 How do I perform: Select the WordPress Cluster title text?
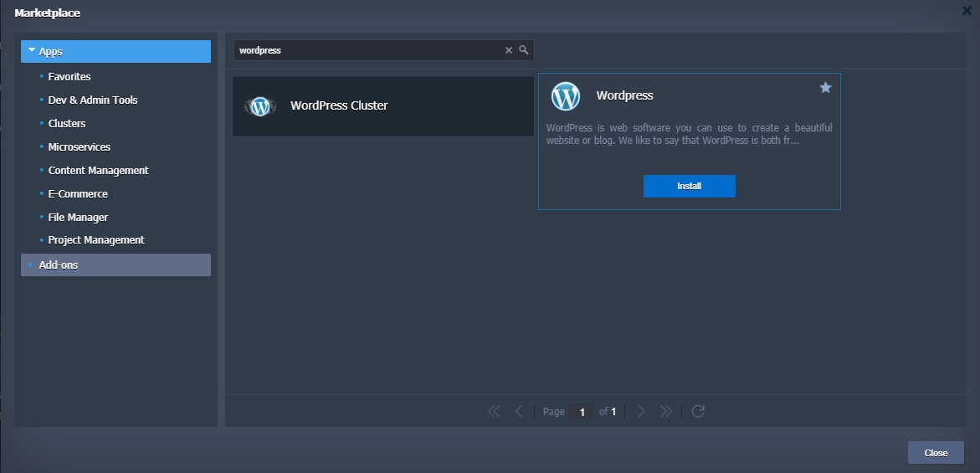(339, 105)
